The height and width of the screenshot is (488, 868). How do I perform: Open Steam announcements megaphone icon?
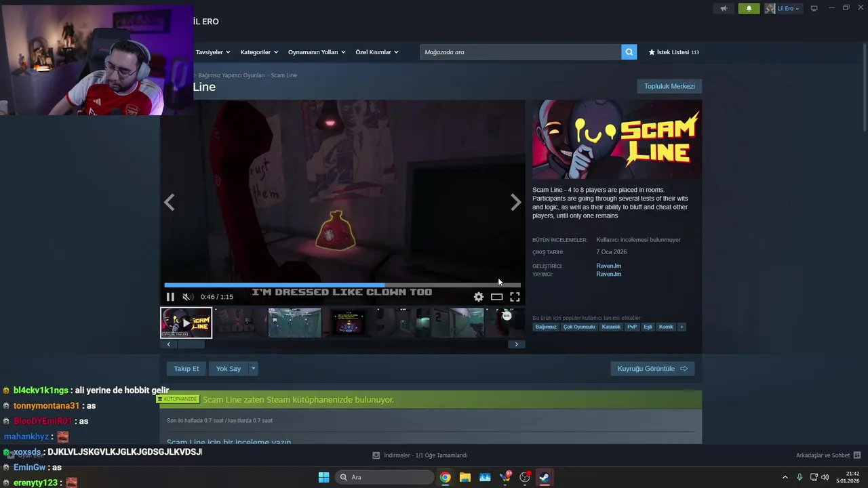click(x=724, y=8)
